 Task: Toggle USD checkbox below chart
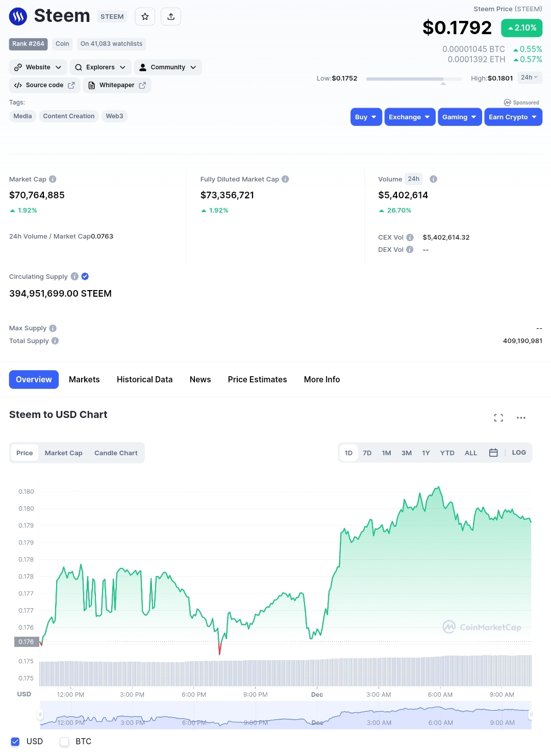pos(15,742)
